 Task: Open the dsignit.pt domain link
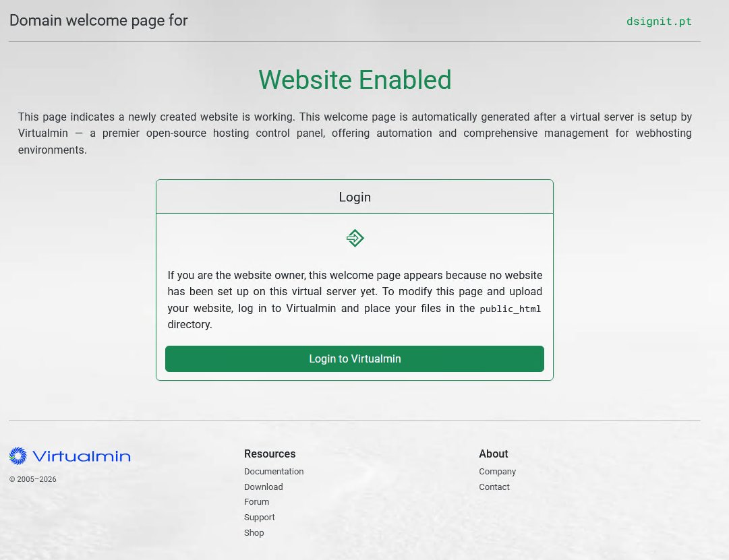[659, 22]
